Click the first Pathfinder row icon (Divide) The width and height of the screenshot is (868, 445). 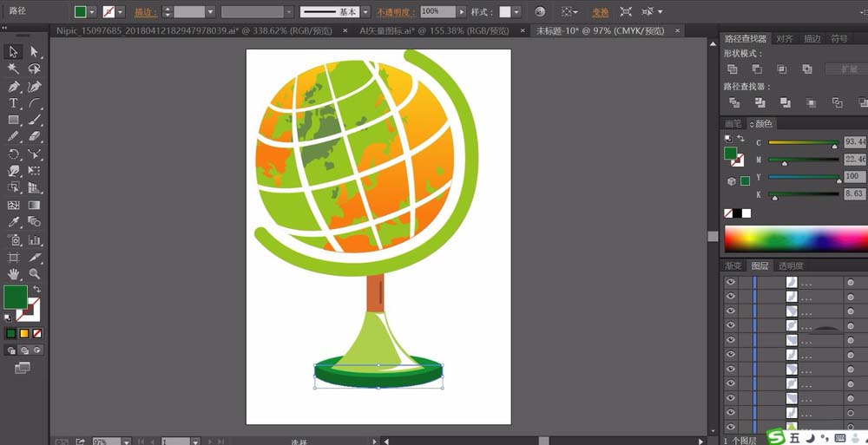coord(734,102)
